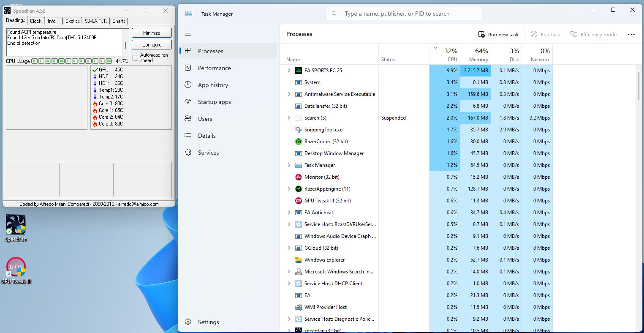Sort processes by the CPU column header
This screenshot has width=644, height=333.
445,55
